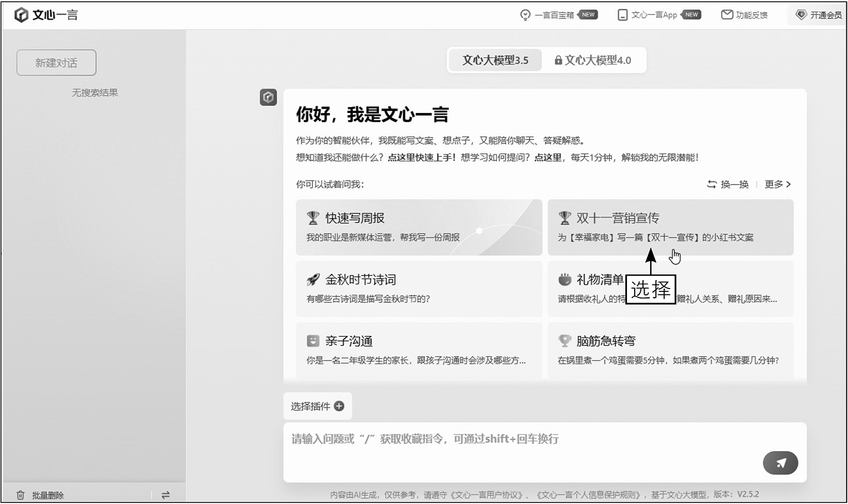This screenshot has height=504, width=848.
Task: Click trophy icon on 双十一营销宣传
Action: tap(565, 218)
